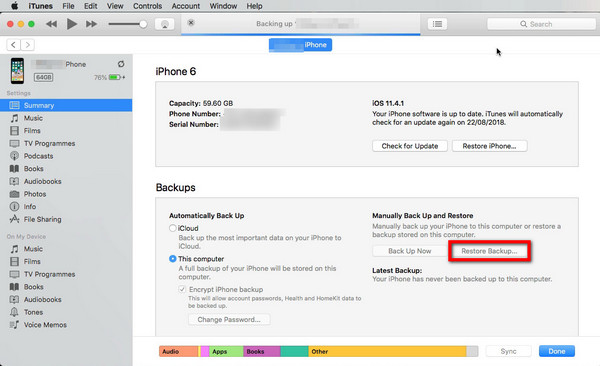Click the Sync button
This screenshot has width=600, height=366.
508,351
